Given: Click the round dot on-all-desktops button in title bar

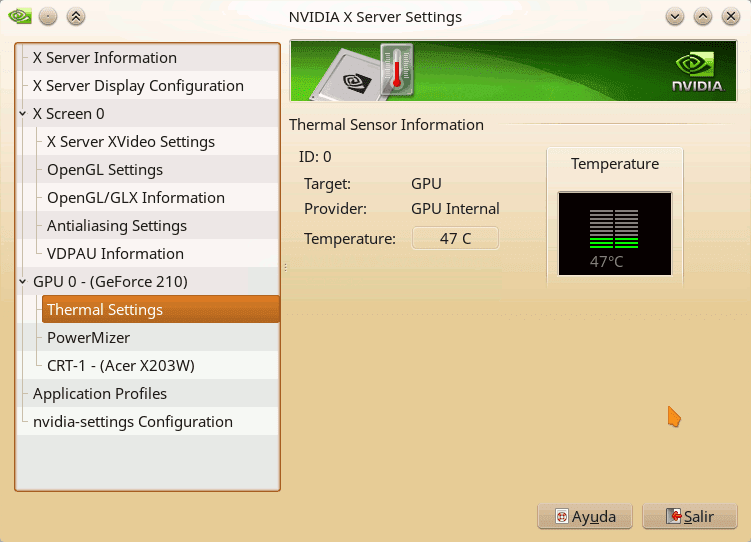Looking at the screenshot, I should coord(48,17).
